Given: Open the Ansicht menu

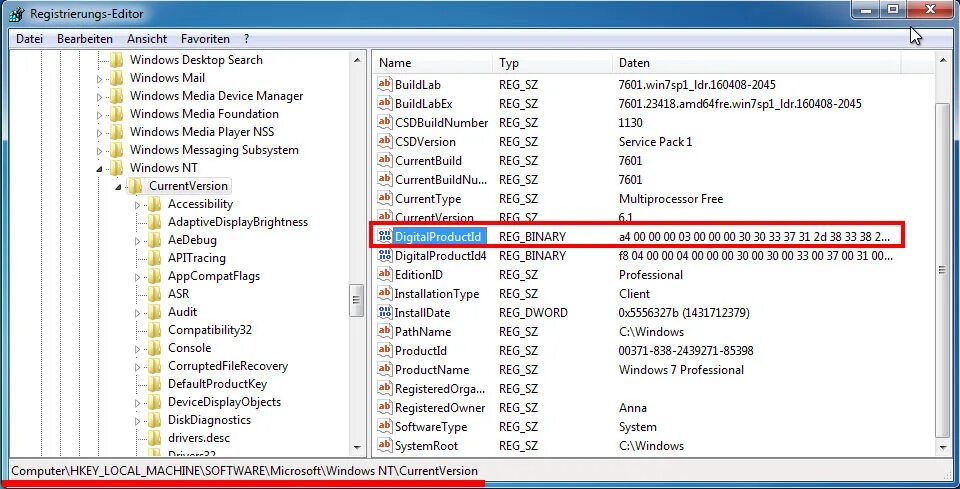Looking at the screenshot, I should pos(147,39).
